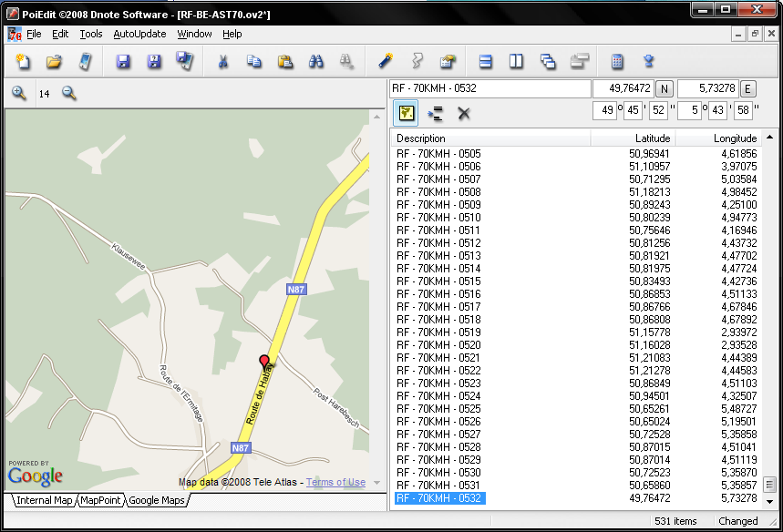Toggle the map marker mode button

[407, 113]
